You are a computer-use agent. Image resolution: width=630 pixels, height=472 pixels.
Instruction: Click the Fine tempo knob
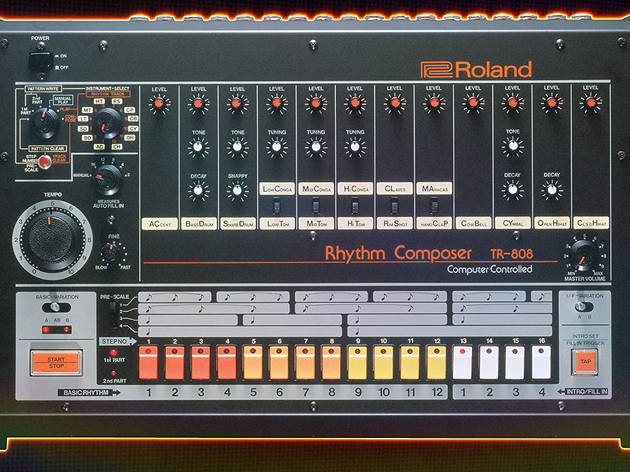click(113, 252)
